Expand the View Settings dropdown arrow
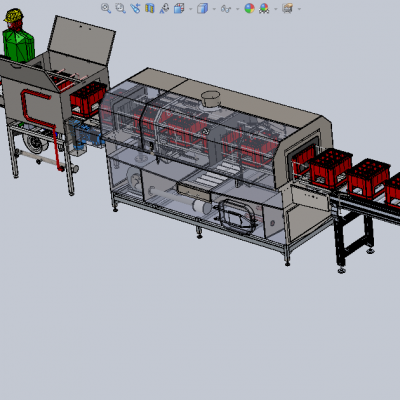The image size is (400, 400). pyautogui.click(x=299, y=9)
